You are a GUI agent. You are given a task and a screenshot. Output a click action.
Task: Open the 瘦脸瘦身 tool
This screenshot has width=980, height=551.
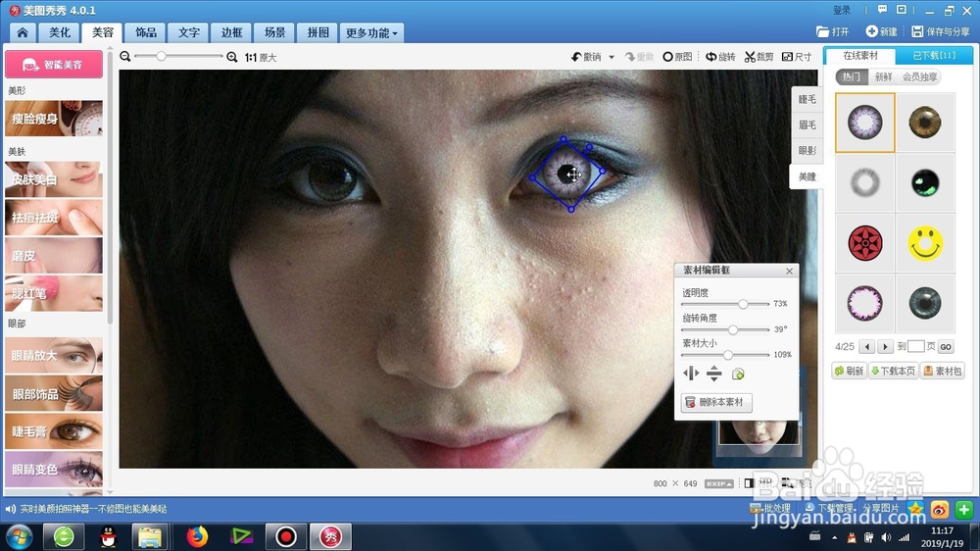click(x=54, y=119)
